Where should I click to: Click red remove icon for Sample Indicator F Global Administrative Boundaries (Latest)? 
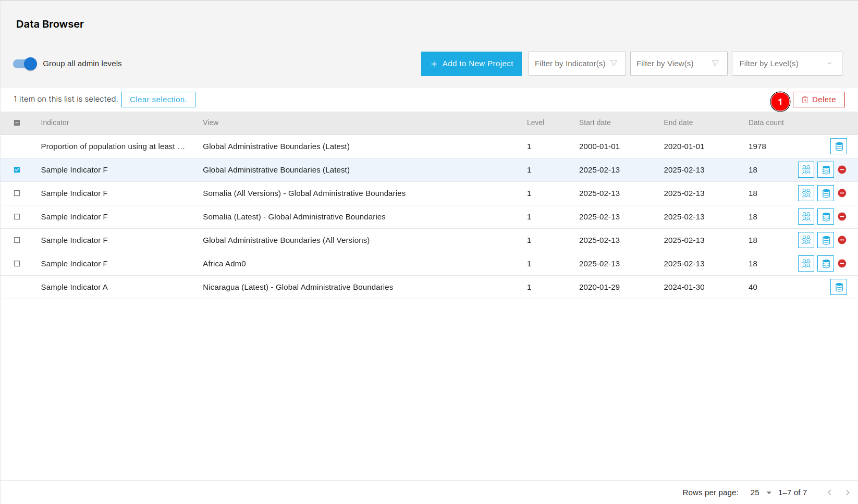[842, 170]
